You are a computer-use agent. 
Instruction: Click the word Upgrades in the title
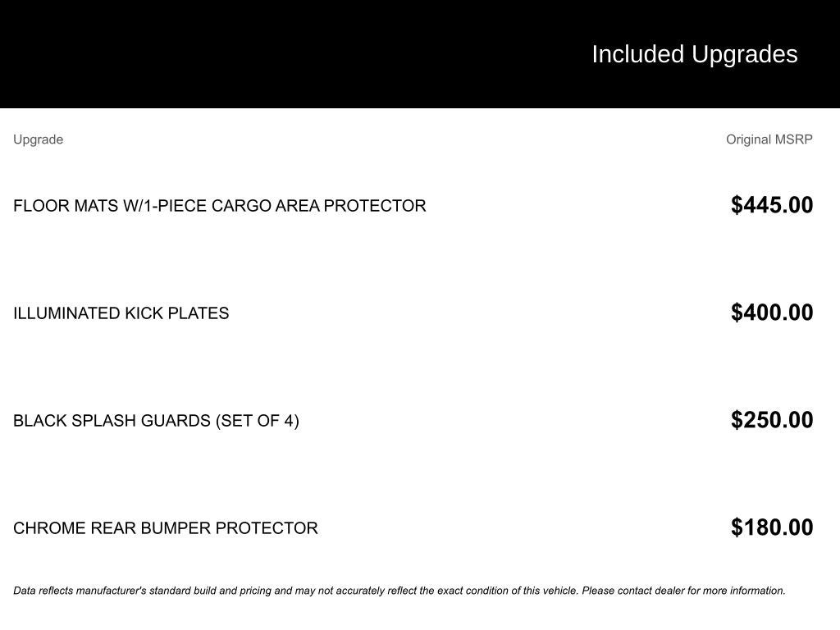[x=745, y=54]
